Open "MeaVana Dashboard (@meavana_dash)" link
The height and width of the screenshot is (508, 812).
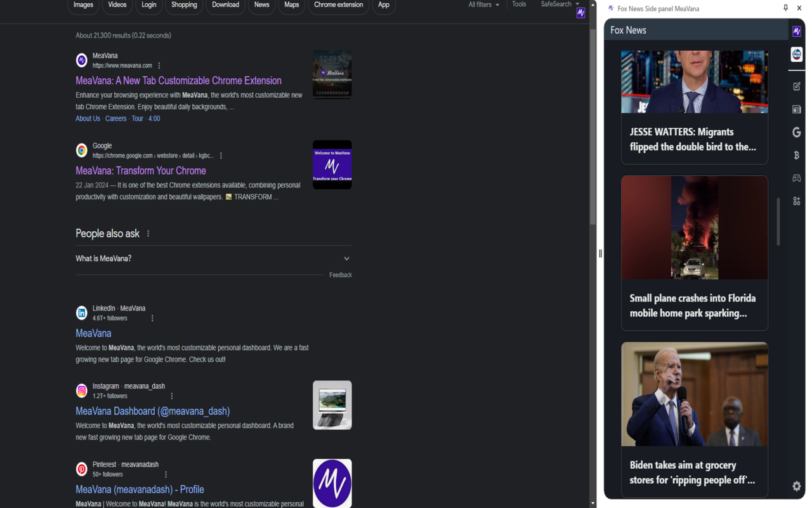pyautogui.click(x=153, y=411)
